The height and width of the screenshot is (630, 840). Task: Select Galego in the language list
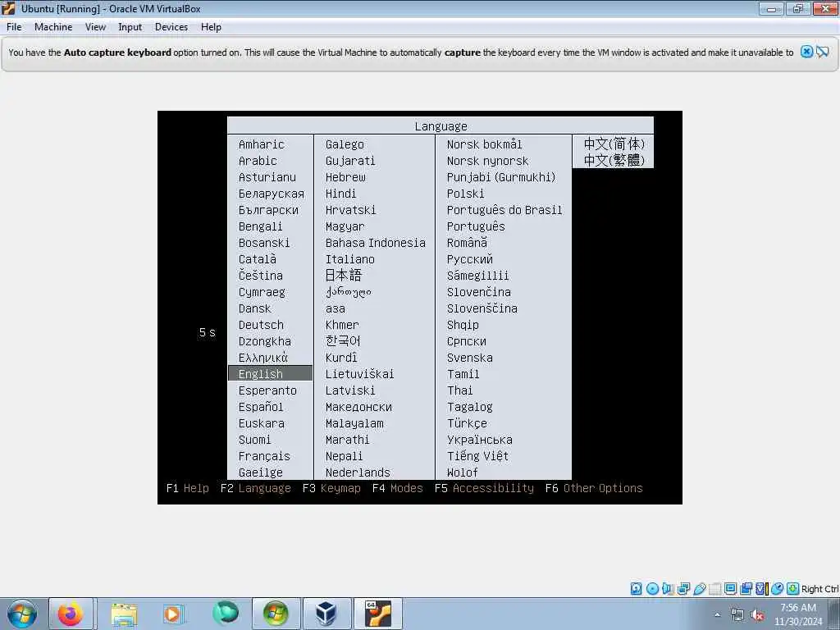click(345, 144)
